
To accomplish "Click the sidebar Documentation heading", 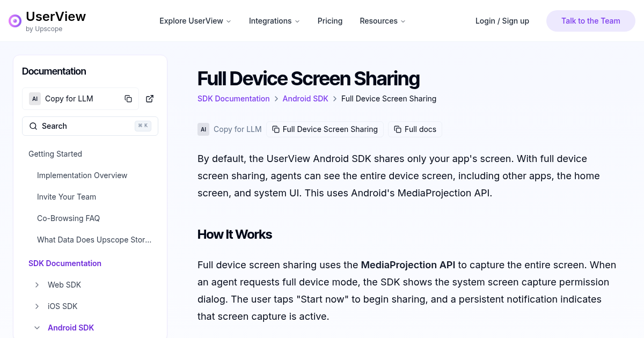I will point(54,71).
